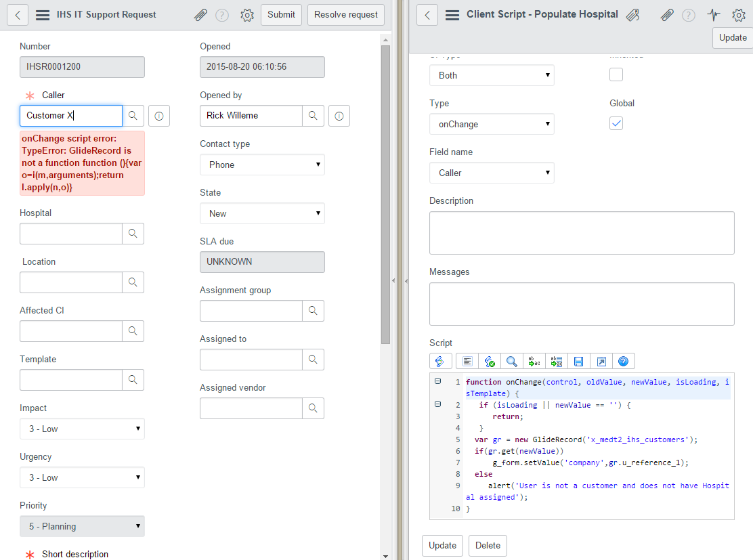Image resolution: width=753 pixels, height=560 pixels.
Task: Save the script with the floppy disk icon
Action: (579, 361)
